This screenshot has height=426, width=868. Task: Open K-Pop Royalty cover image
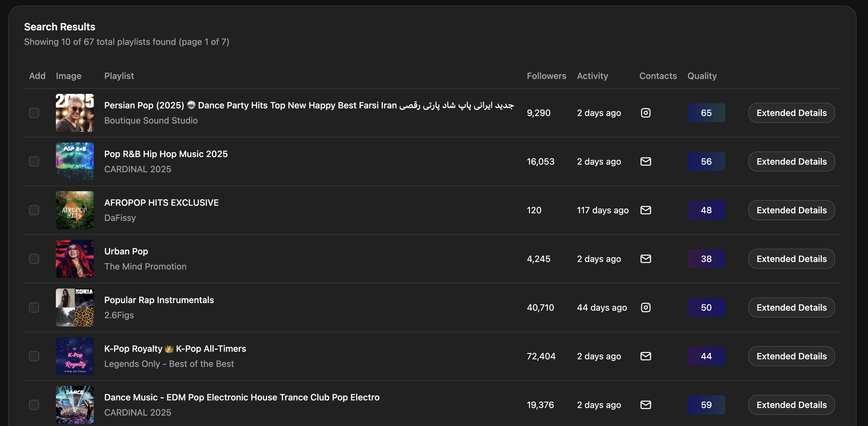(x=75, y=356)
